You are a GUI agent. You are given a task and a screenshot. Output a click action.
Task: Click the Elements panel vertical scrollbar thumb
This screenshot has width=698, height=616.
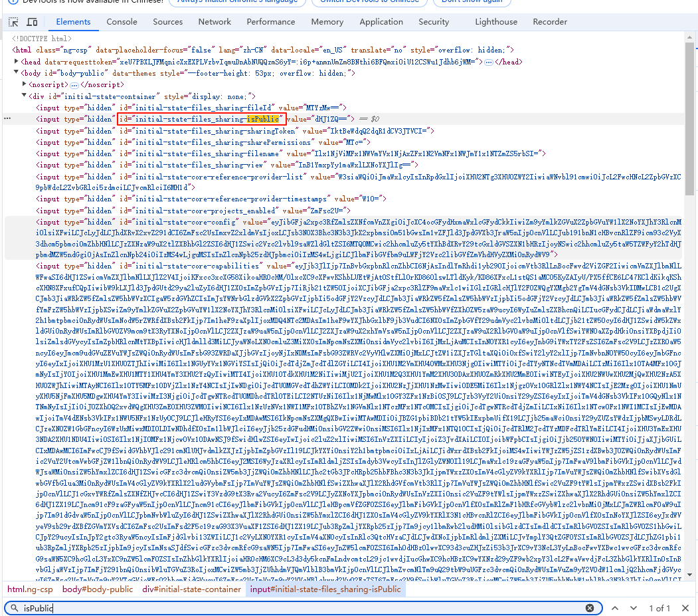[689, 118]
